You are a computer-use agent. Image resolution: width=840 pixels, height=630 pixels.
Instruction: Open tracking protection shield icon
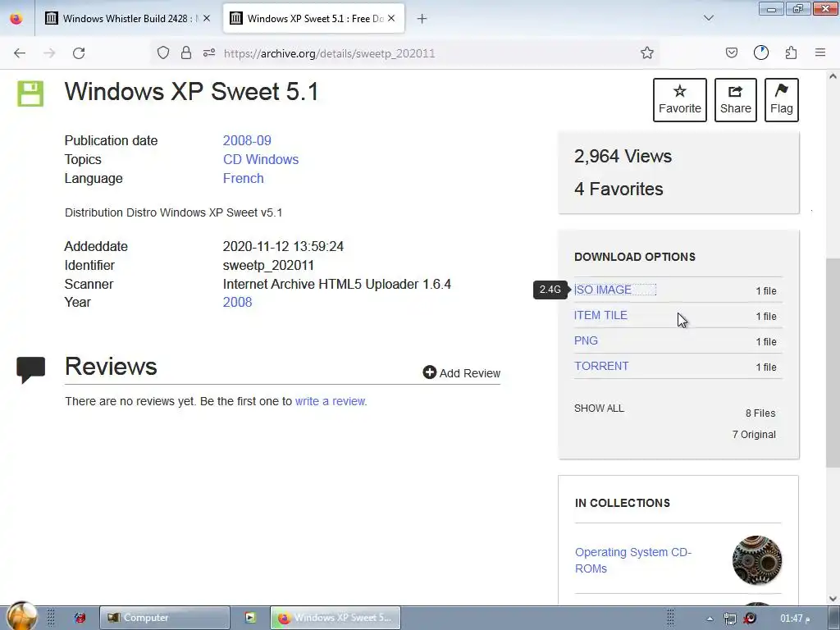(x=163, y=52)
